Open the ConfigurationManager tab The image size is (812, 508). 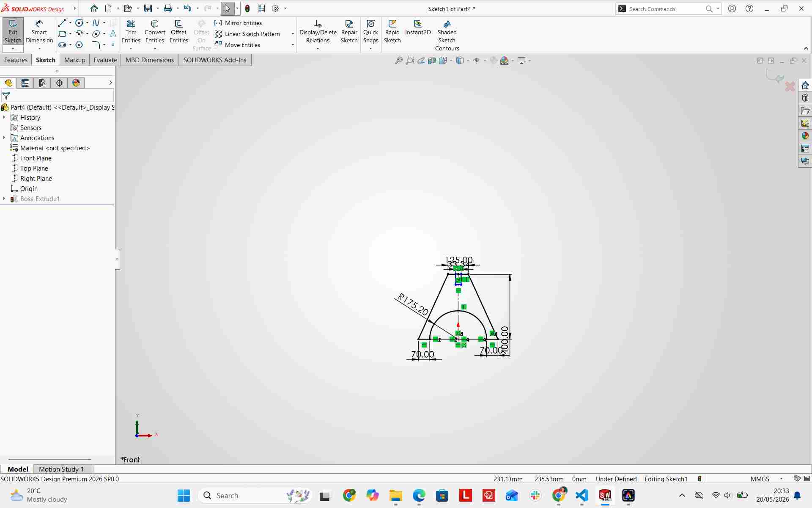pos(42,83)
